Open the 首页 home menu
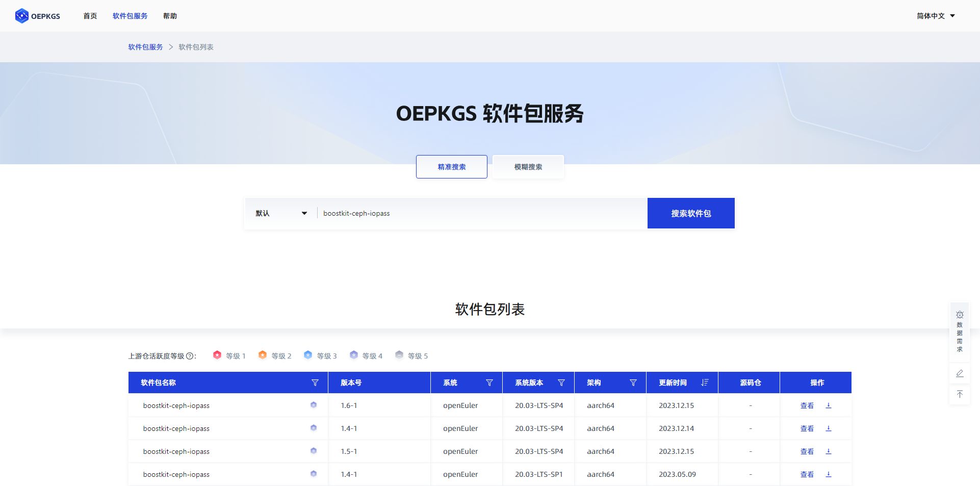Image resolution: width=980 pixels, height=486 pixels. (90, 16)
